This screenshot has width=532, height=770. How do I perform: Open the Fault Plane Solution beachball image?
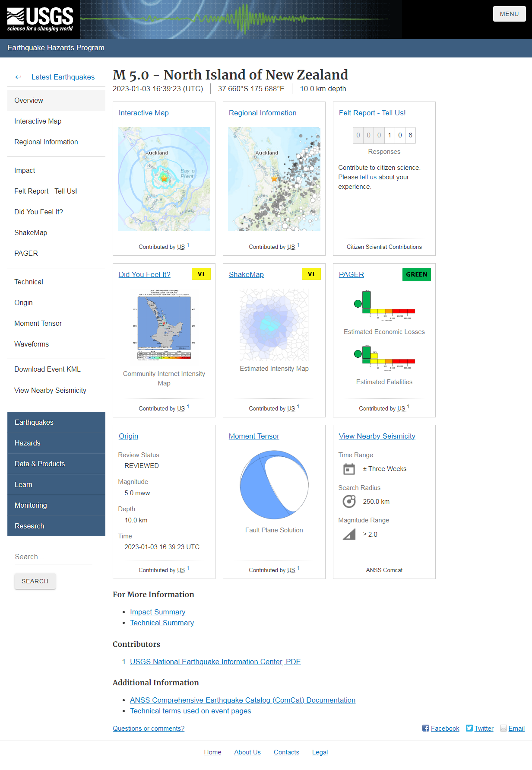(274, 485)
